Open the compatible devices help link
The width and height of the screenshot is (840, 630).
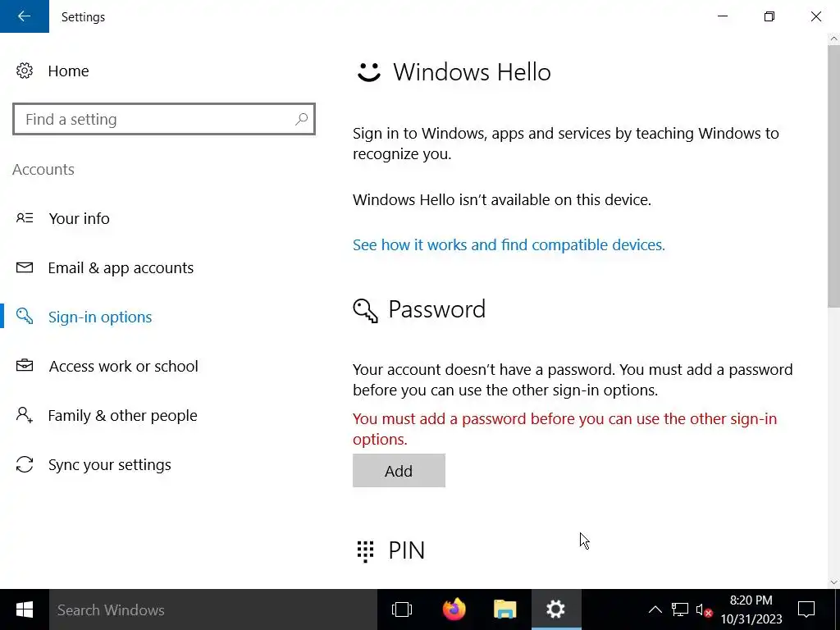point(509,244)
